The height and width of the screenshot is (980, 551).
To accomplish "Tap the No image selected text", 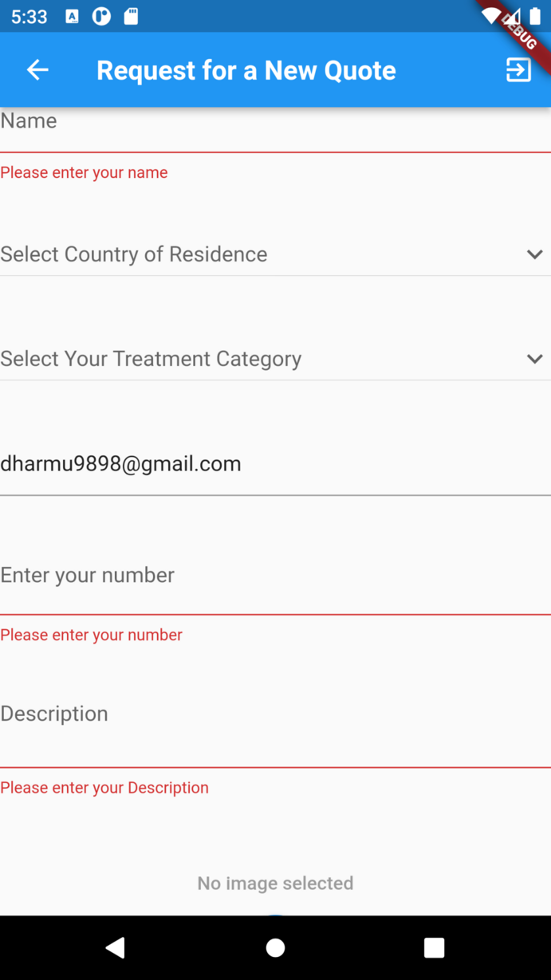I will (275, 883).
